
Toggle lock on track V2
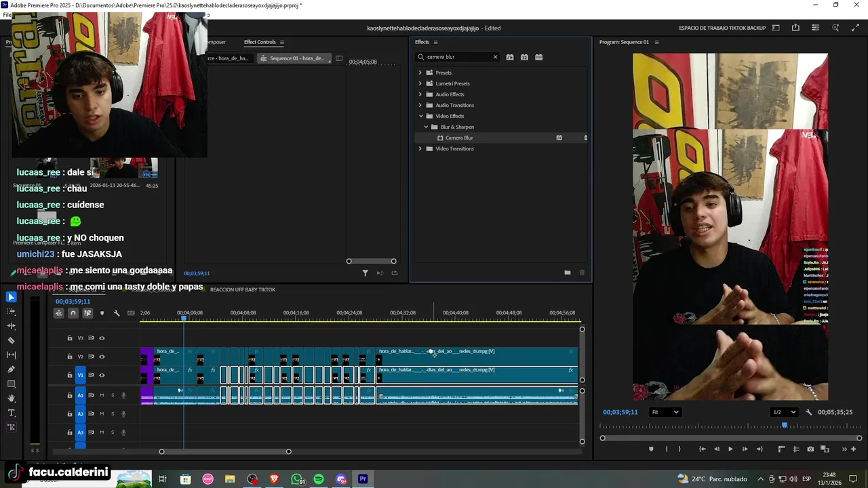click(69, 357)
